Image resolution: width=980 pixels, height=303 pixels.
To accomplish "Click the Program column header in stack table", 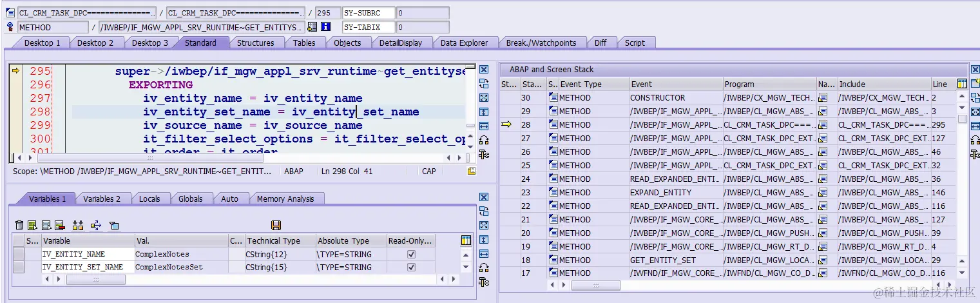I will pyautogui.click(x=769, y=84).
